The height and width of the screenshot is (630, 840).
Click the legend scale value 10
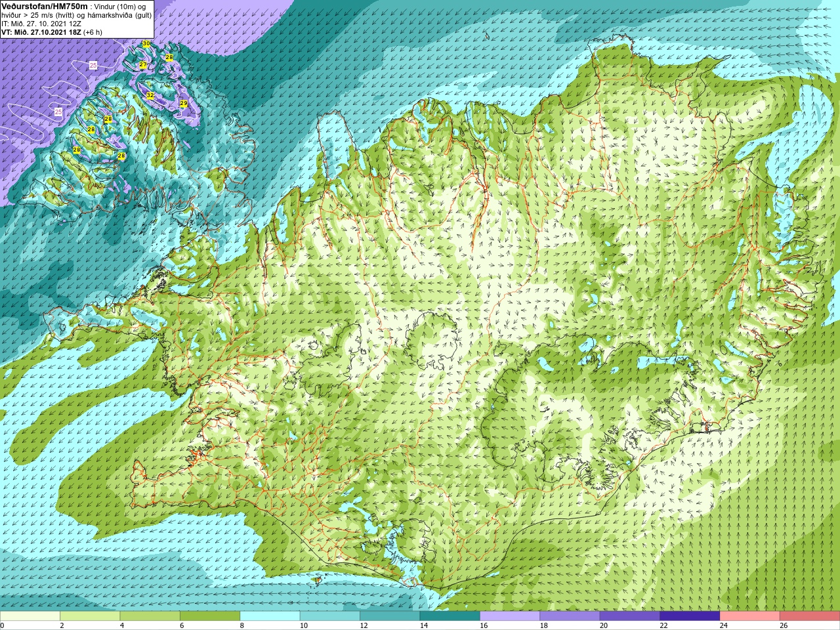pos(304,626)
